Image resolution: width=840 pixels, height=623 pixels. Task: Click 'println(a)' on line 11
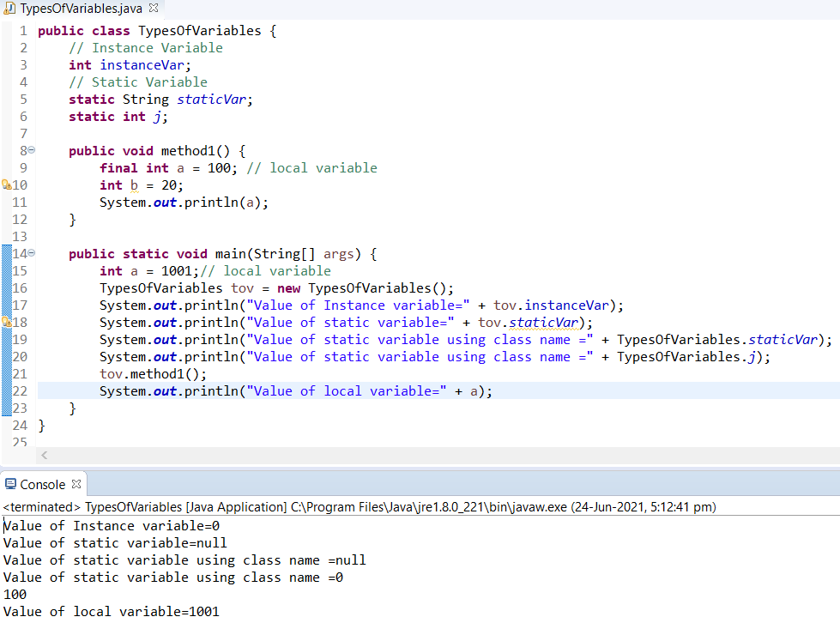point(222,203)
